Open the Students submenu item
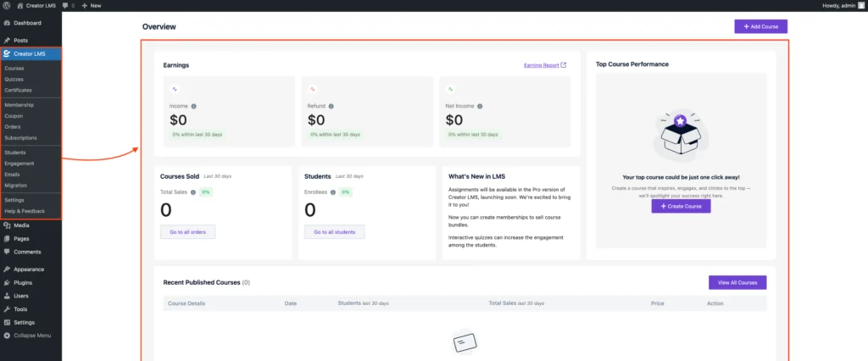Image resolution: width=868 pixels, height=361 pixels. click(15, 153)
